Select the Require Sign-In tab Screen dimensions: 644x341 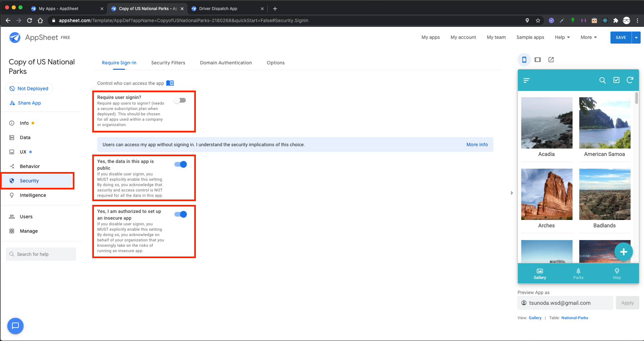coord(119,63)
